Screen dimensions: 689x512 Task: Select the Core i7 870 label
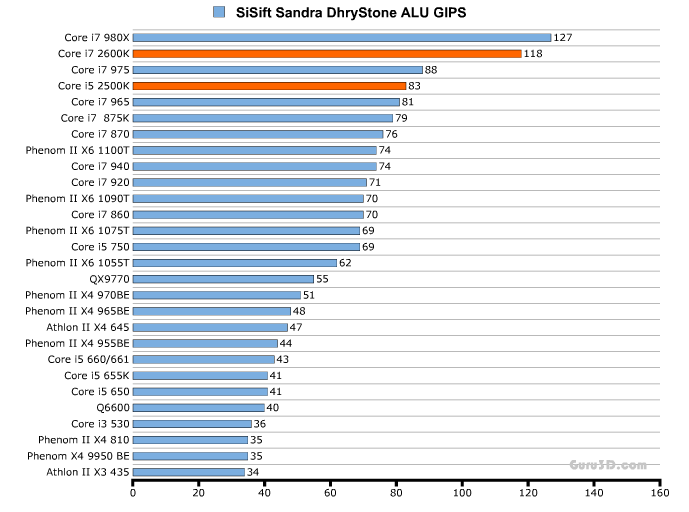(x=100, y=134)
